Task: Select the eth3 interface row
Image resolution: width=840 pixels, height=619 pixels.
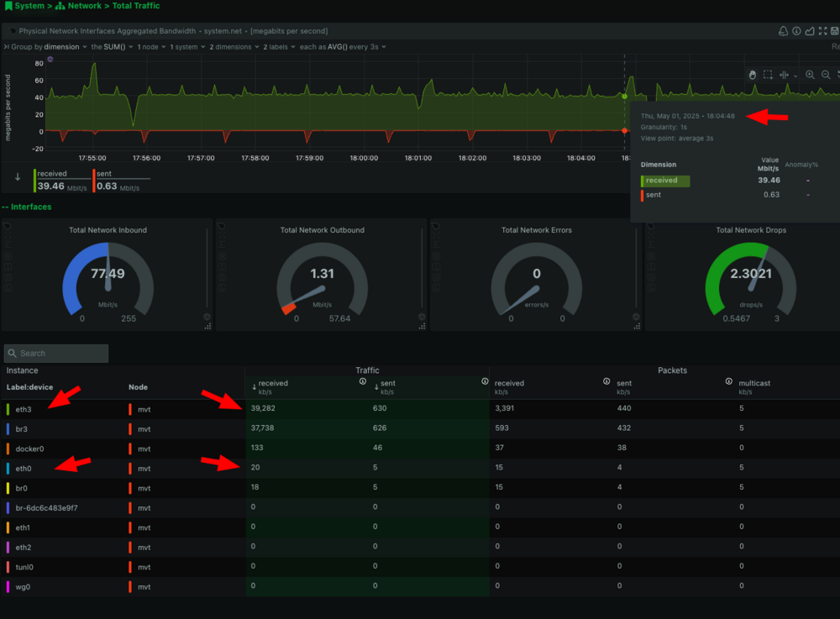Action: tap(420, 409)
